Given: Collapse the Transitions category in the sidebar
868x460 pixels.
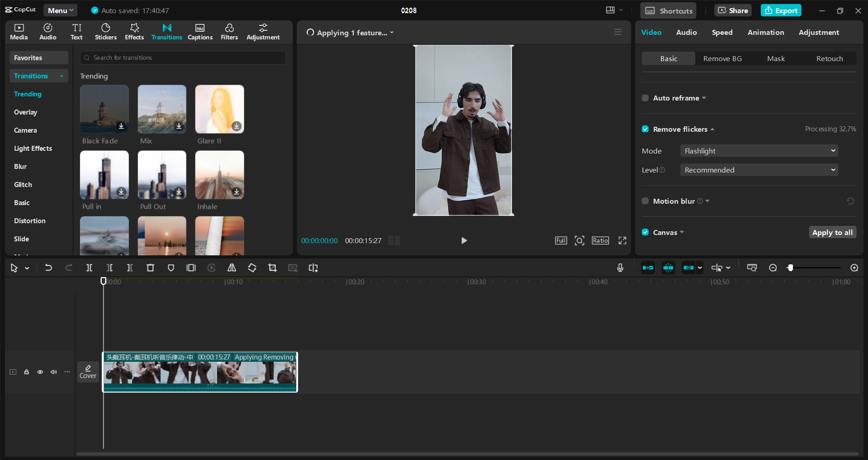Looking at the screenshot, I should [62, 76].
